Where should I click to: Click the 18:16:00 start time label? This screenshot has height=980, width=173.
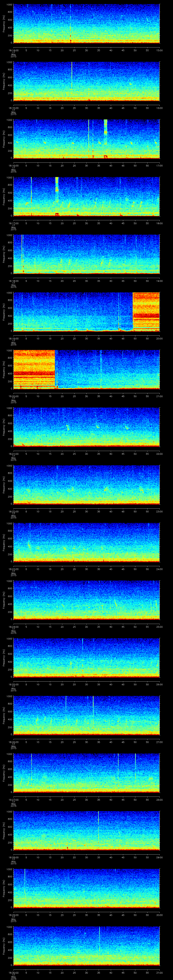pos(13,166)
